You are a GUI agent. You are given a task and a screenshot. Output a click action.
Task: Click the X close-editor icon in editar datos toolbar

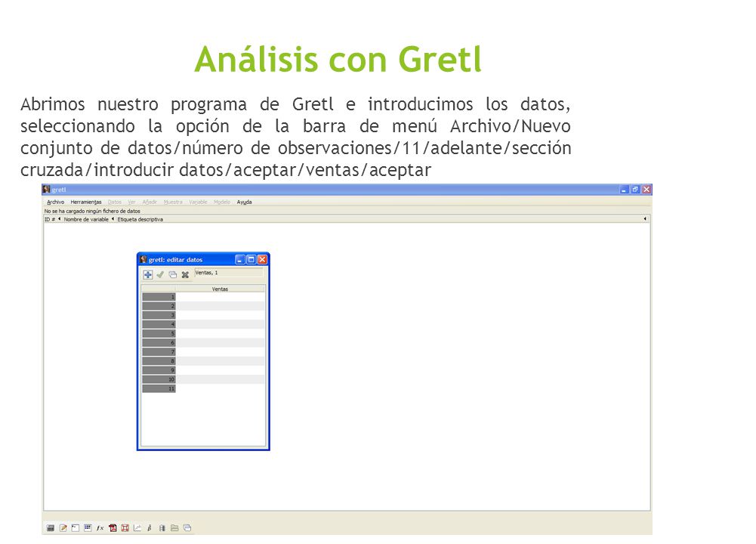185,274
